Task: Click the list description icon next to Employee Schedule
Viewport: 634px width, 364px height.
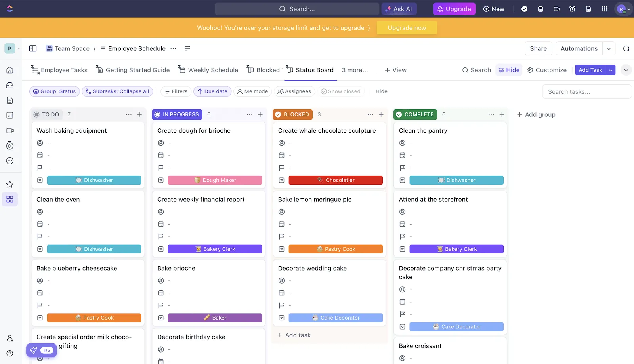Action: (187, 48)
